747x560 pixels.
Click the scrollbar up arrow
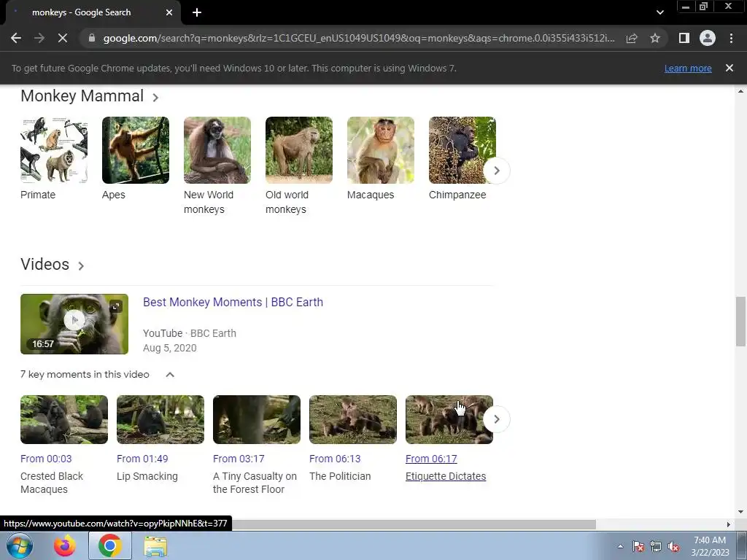[x=740, y=91]
